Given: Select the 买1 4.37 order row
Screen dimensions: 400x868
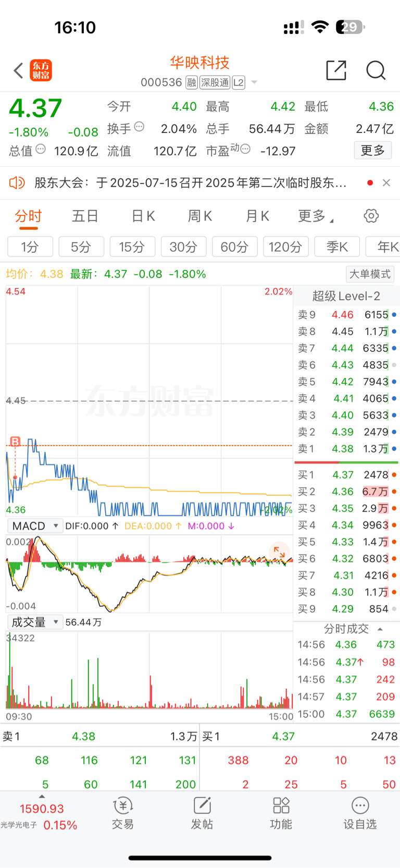Looking at the screenshot, I should point(347,475).
